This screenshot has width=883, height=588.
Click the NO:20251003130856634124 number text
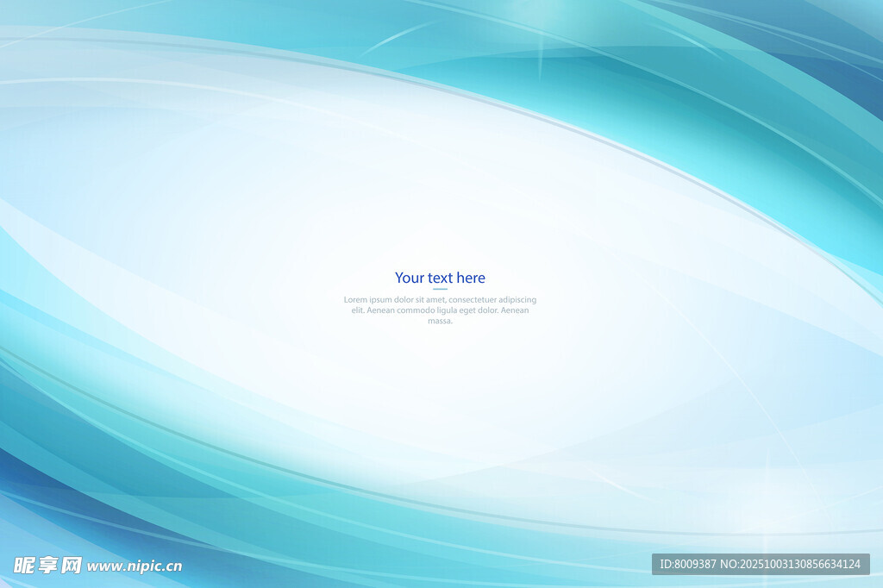[792, 564]
